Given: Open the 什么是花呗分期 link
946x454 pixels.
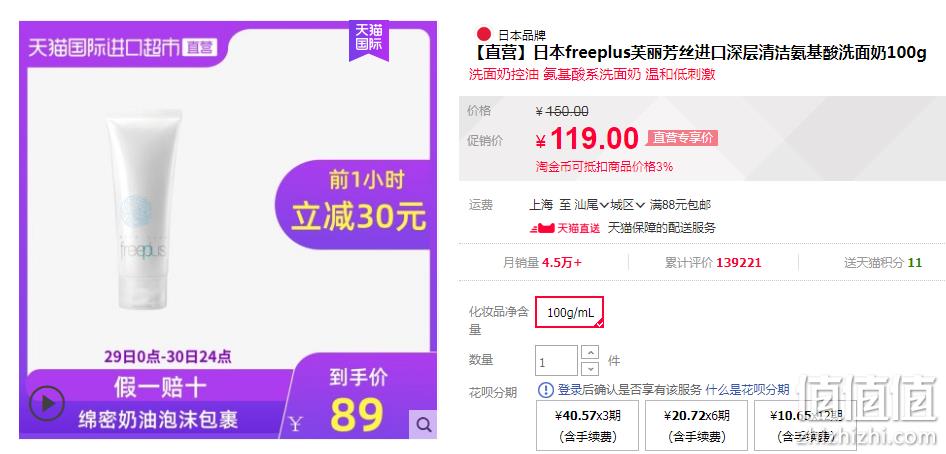Looking at the screenshot, I should tap(747, 389).
